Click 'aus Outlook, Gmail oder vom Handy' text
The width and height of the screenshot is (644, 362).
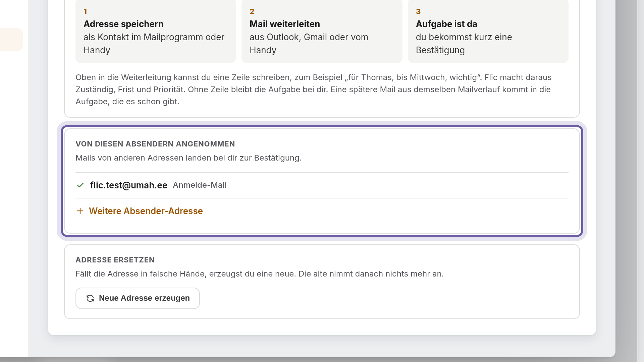coord(309,44)
